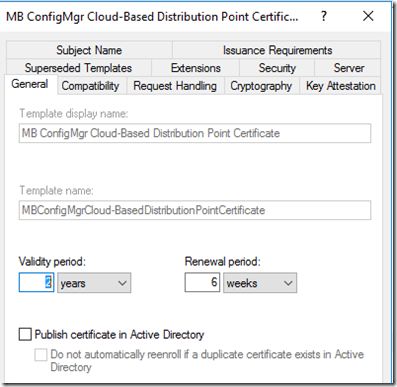Image resolution: width=397 pixels, height=387 pixels.
Task: Open the Security tab
Action: (277, 68)
